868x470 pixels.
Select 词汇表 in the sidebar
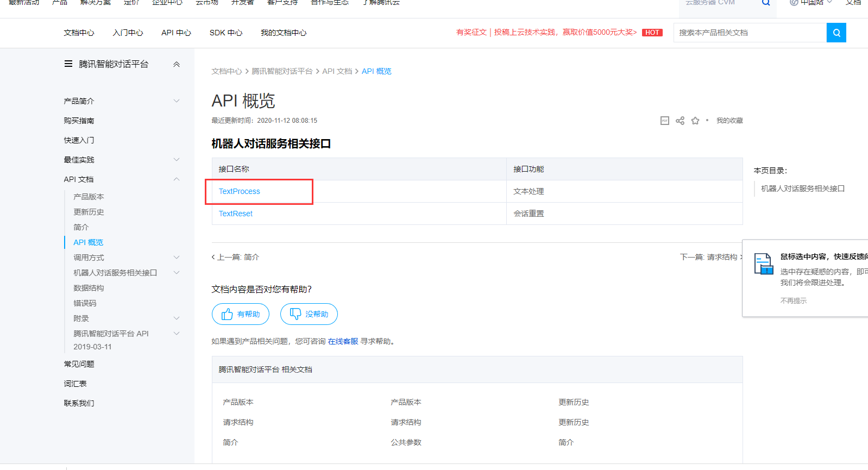coord(75,384)
